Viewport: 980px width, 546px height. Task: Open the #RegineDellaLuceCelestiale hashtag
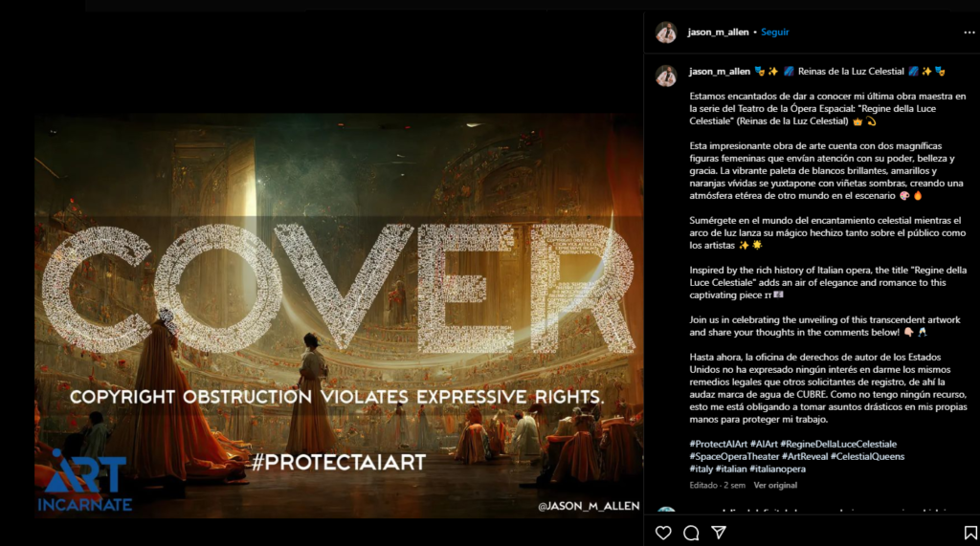coord(838,445)
